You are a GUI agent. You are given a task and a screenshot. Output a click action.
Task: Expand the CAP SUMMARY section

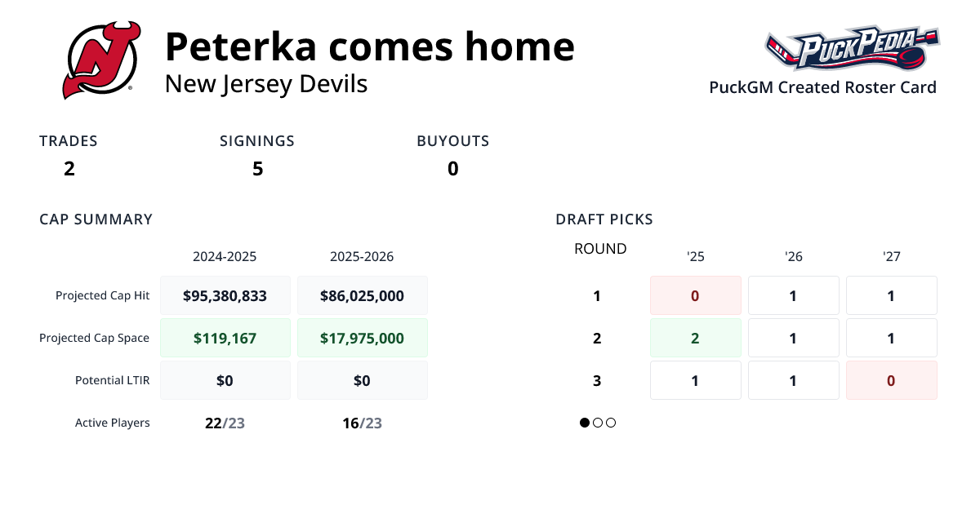point(96,219)
